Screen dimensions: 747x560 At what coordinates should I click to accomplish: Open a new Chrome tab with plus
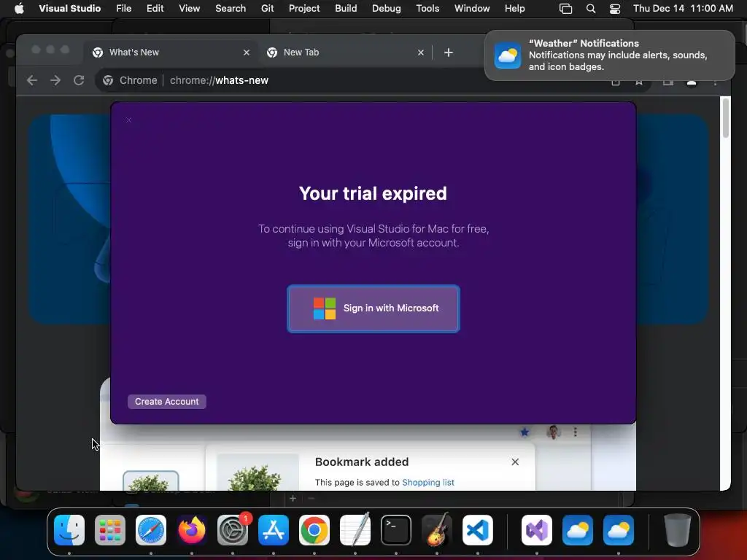(x=449, y=52)
